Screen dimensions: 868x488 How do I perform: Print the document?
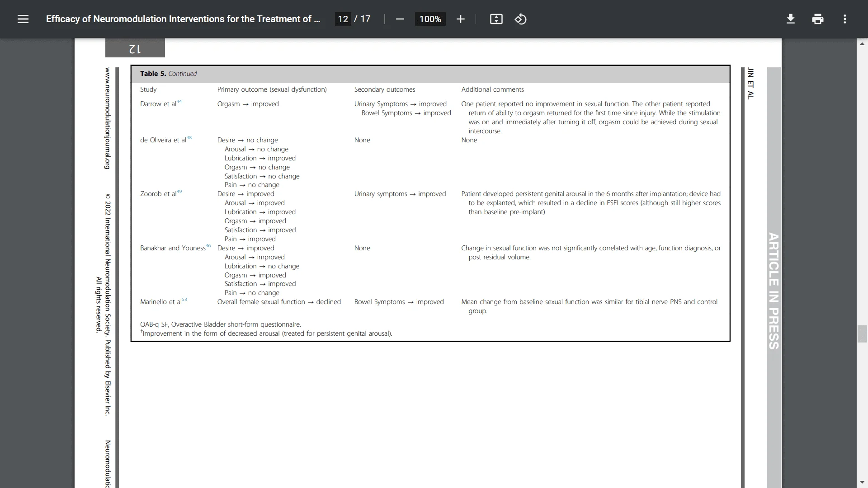click(x=817, y=19)
